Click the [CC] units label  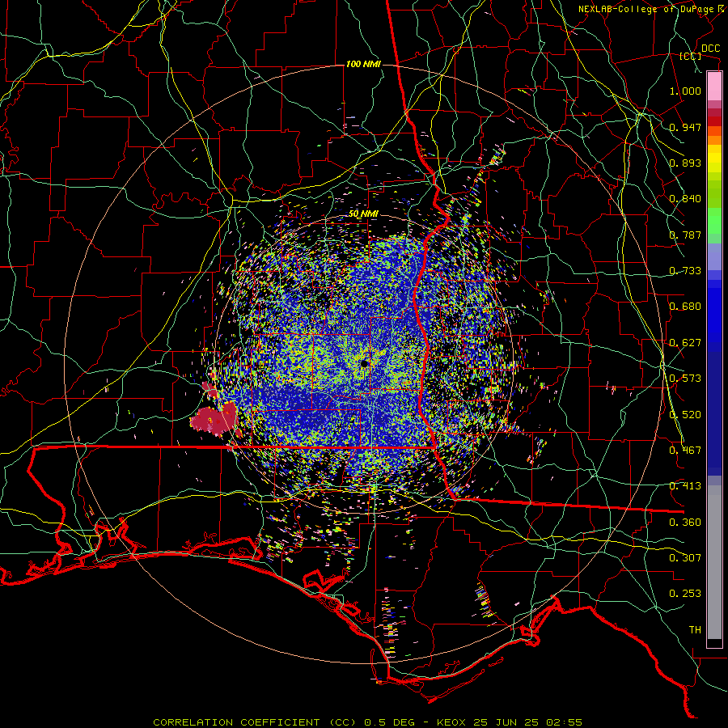coord(691,56)
